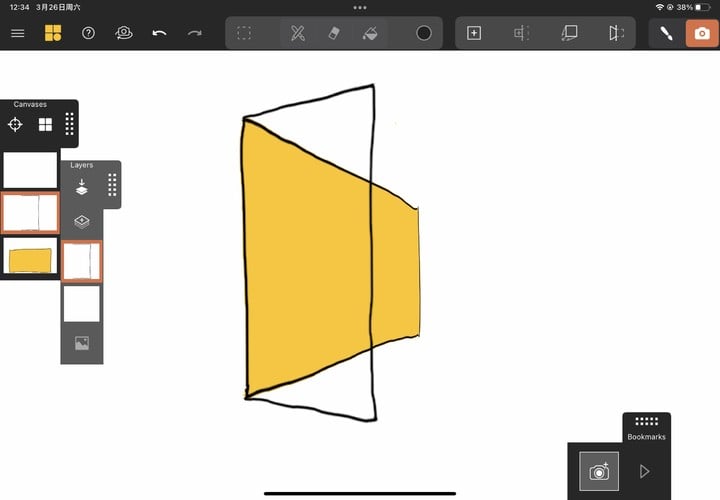Redo the undone action
The width and height of the screenshot is (720, 500).
point(195,33)
